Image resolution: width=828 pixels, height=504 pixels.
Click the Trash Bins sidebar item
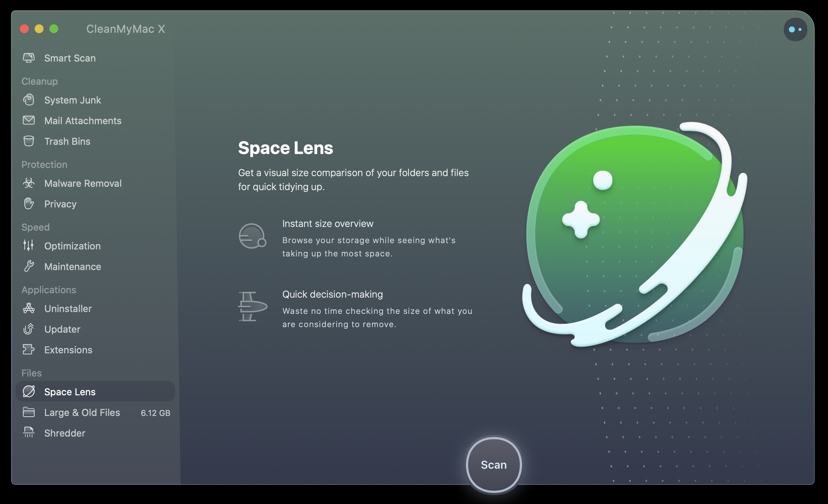pos(67,141)
